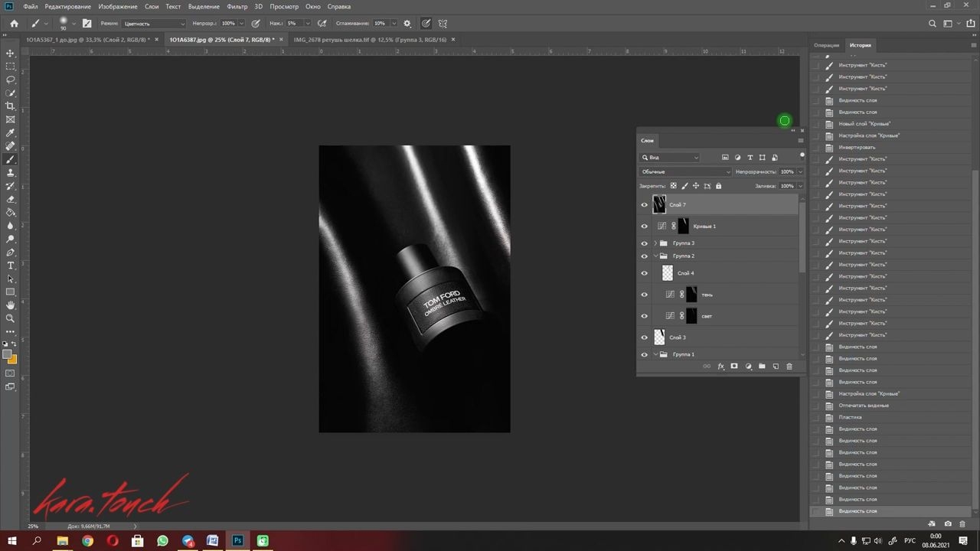Select the Crop tool
This screenshot has width=980, height=551.
point(10,106)
